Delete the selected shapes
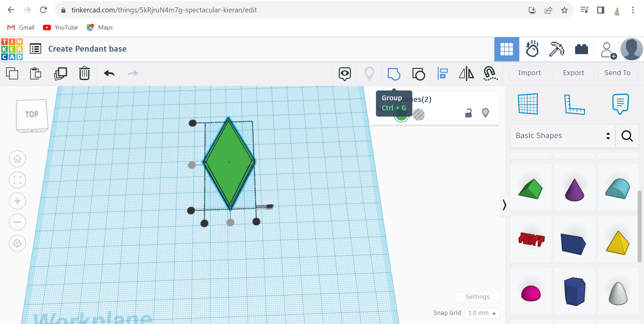Image resolution: width=644 pixels, height=324 pixels. [x=85, y=73]
